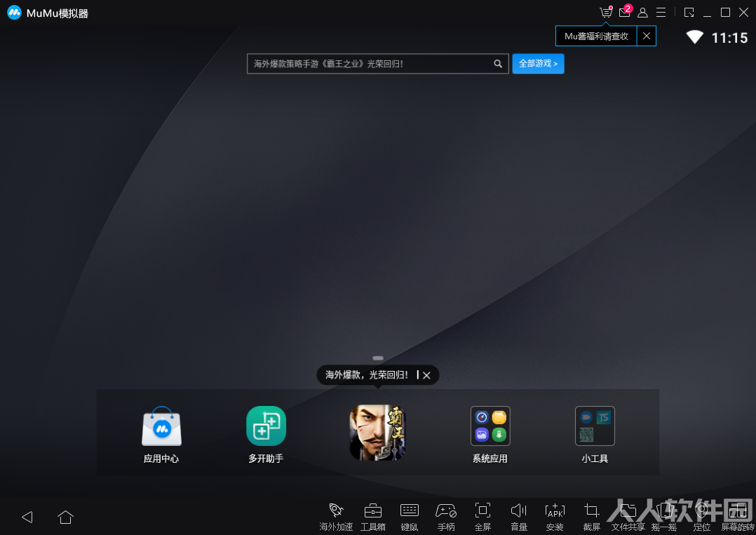
Task: Close the Mu酱福利请查收 notification
Action: click(x=647, y=36)
